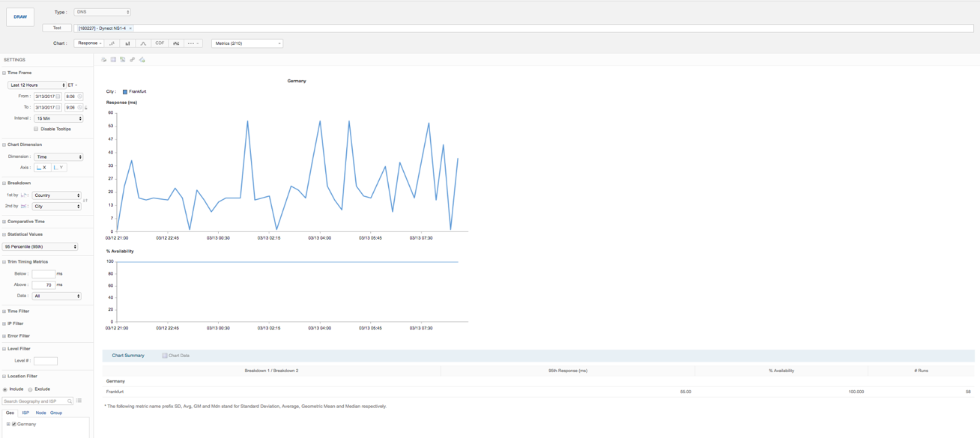
Task: Expand the Comparative Time section
Action: click(x=4, y=222)
